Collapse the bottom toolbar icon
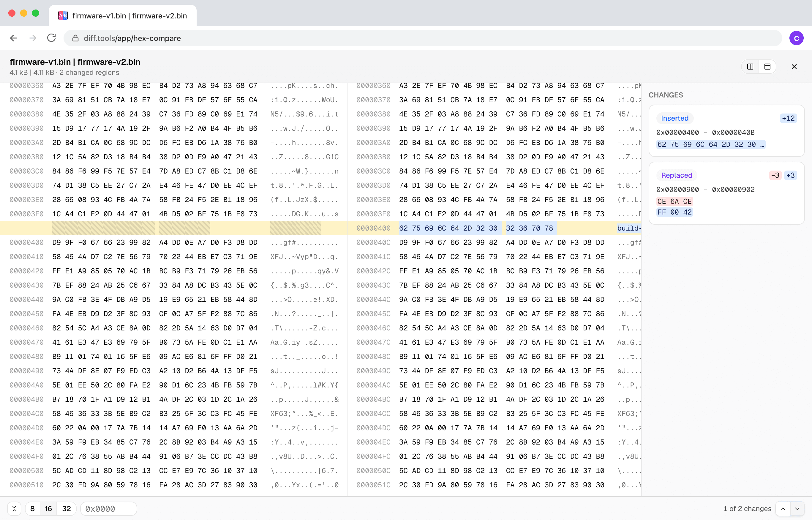 click(x=14, y=508)
